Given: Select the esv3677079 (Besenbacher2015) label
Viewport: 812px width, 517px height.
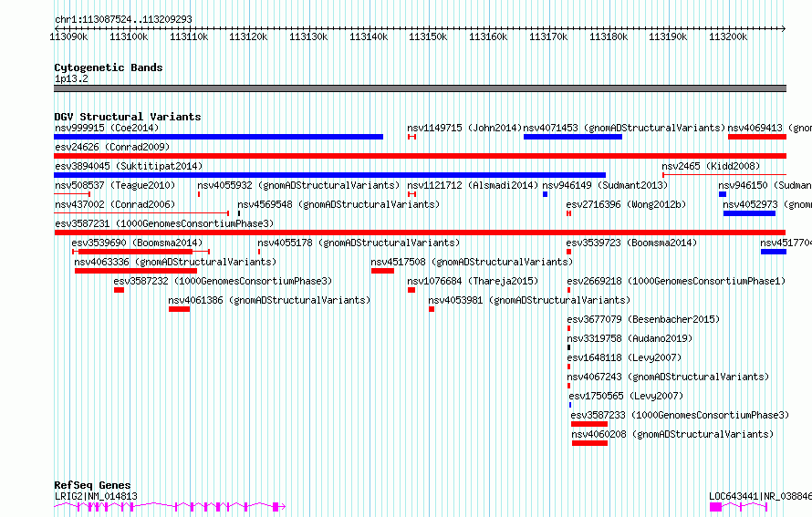Looking at the screenshot, I should pyautogui.click(x=644, y=319).
